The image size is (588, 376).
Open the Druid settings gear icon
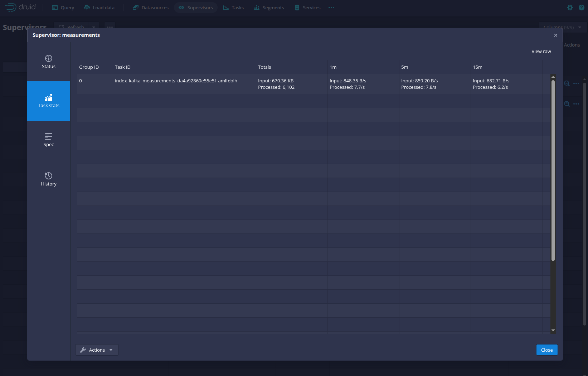pyautogui.click(x=570, y=8)
